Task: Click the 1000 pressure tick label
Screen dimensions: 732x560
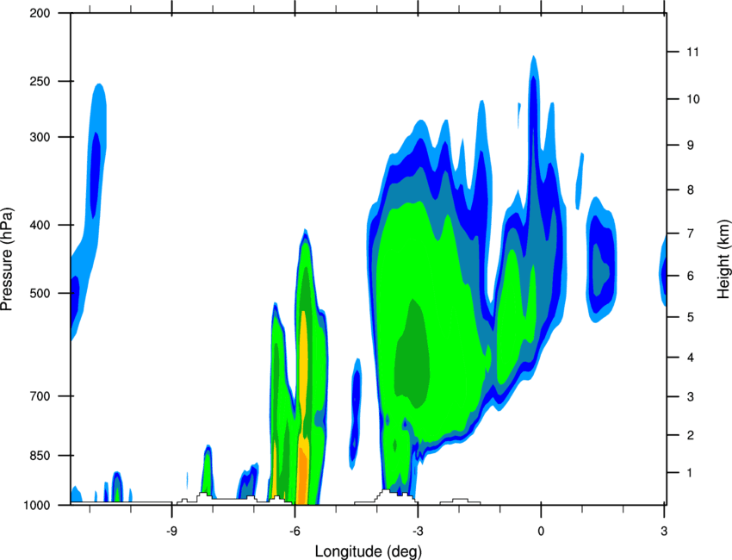Action: [37, 506]
